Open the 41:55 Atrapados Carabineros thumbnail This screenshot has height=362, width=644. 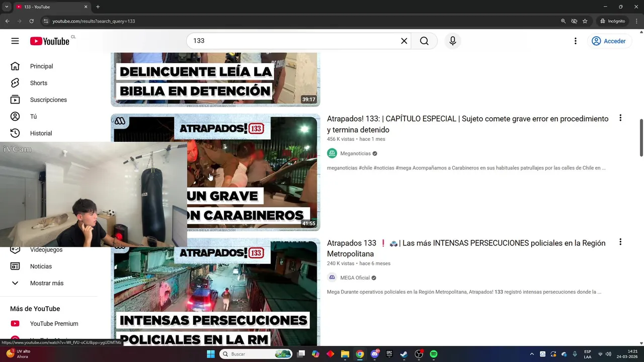253,172
